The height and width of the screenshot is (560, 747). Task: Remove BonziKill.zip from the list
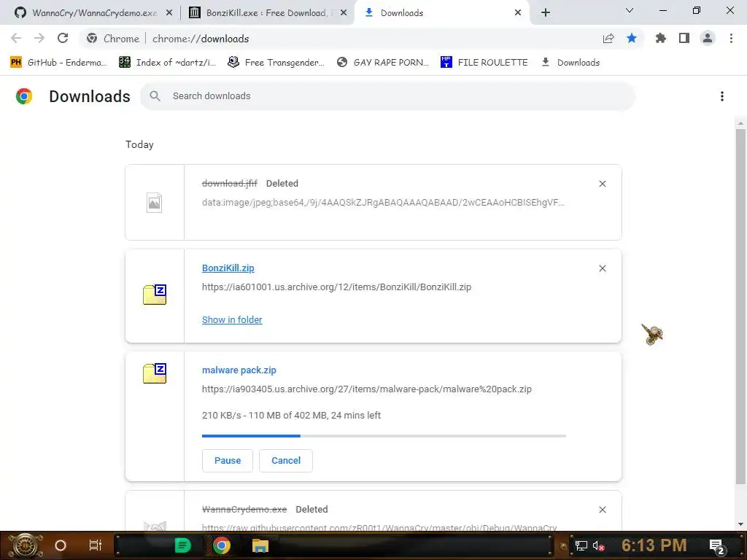(602, 268)
